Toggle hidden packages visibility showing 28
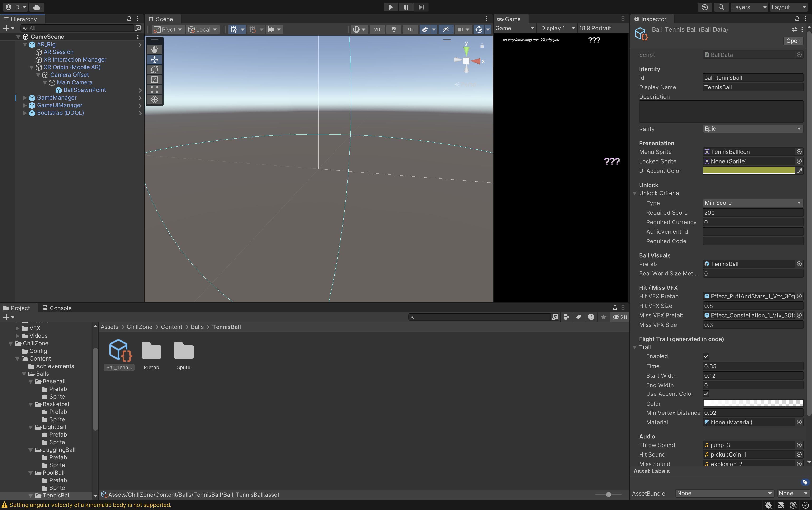 (x=619, y=317)
